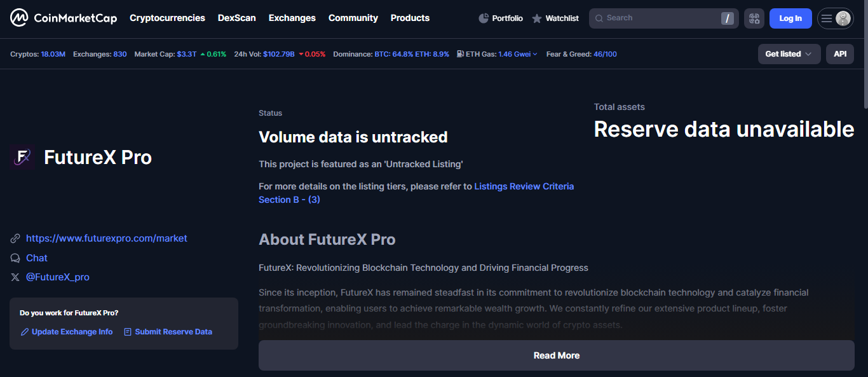Expand the Get listed dropdown
The width and height of the screenshot is (868, 377).
point(789,54)
